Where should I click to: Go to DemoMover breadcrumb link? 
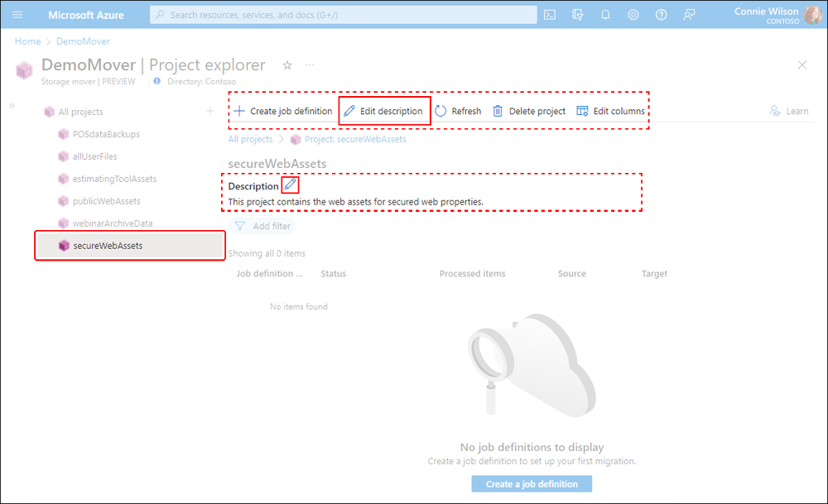point(83,41)
